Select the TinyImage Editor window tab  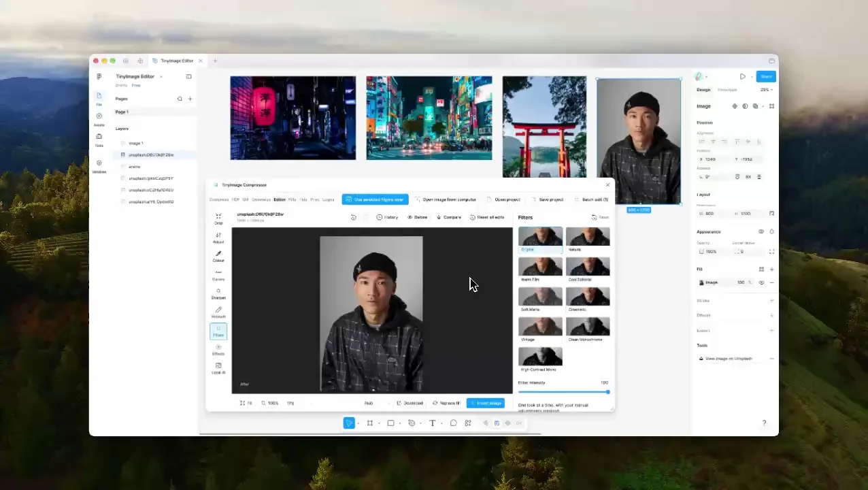point(178,61)
